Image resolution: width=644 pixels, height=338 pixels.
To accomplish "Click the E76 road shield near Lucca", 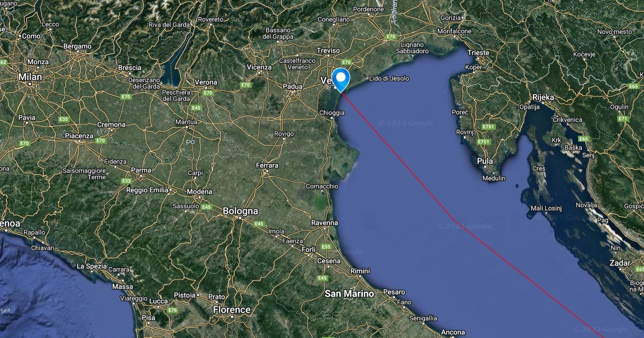I will [x=172, y=310].
